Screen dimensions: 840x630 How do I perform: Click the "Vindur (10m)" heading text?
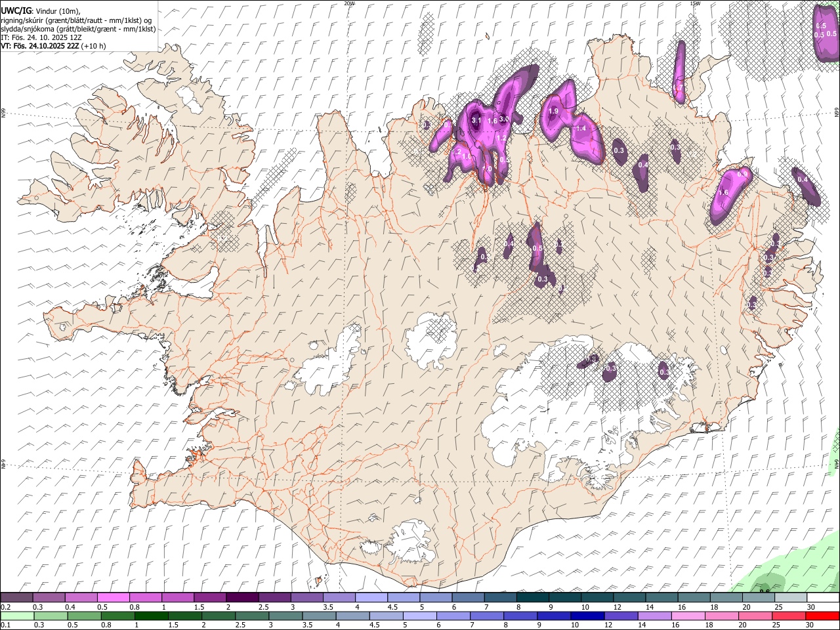click(57, 10)
